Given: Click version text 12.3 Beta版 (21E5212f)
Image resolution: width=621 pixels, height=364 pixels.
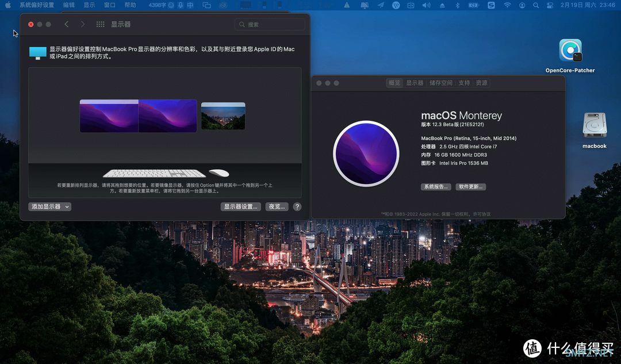Looking at the screenshot, I should [x=453, y=124].
